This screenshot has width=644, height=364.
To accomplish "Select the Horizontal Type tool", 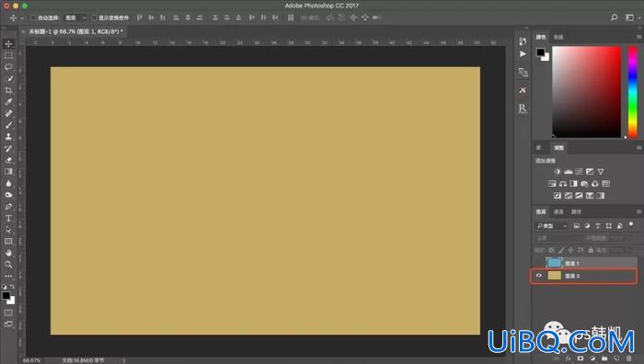I will (8, 219).
